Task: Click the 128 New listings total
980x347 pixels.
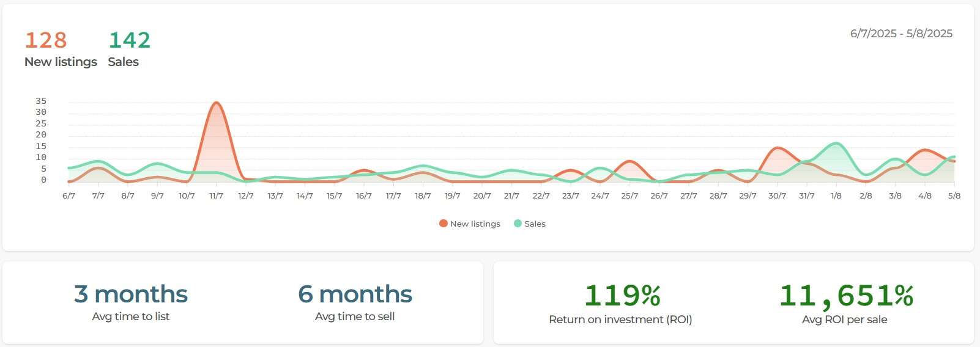Action: point(45,40)
